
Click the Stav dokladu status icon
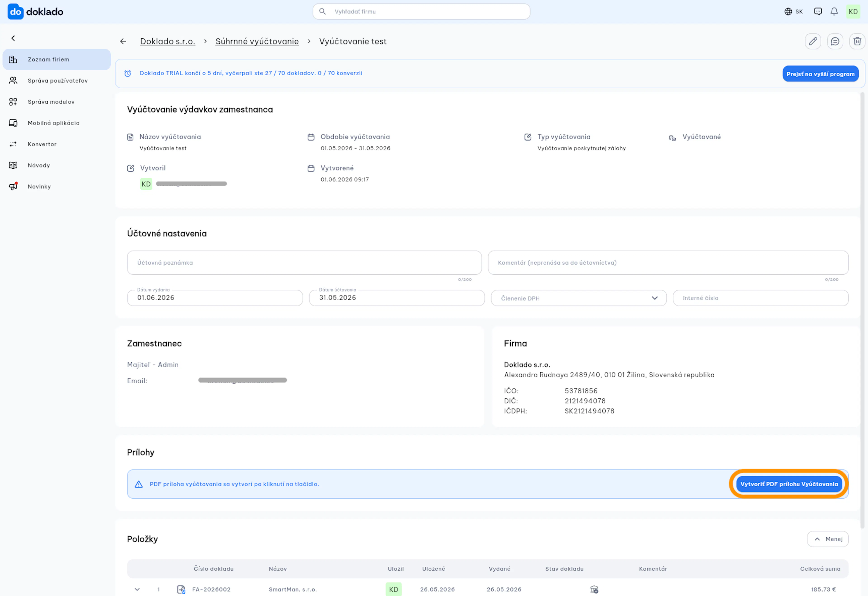[x=594, y=590]
